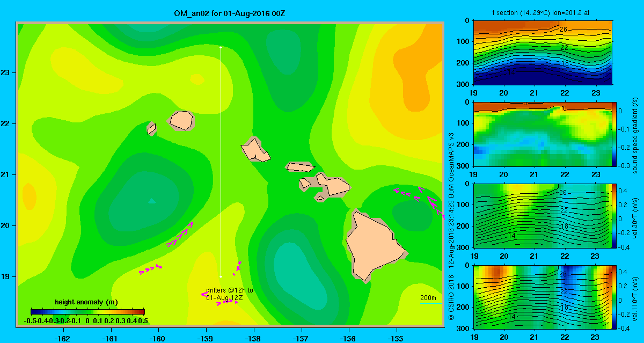Click the southern end of the white transect line
The image size is (644, 343).
click(221, 276)
